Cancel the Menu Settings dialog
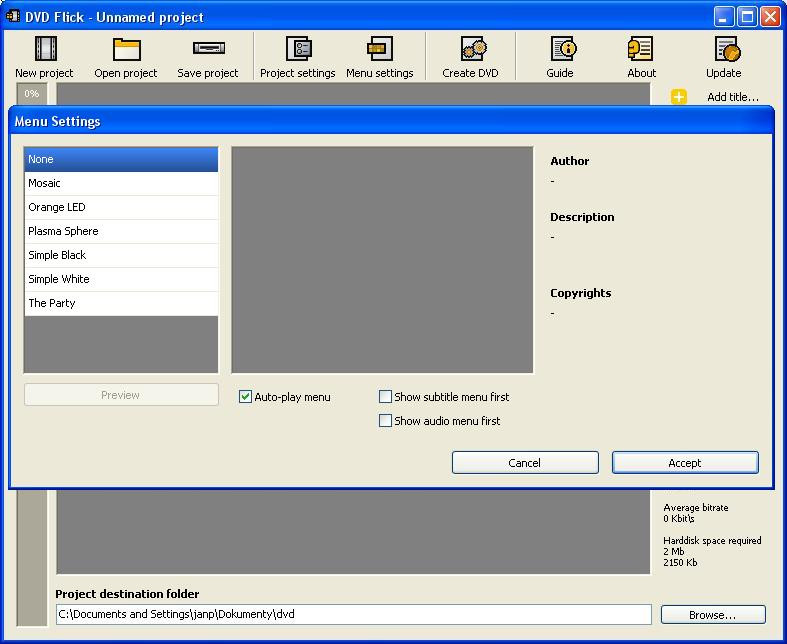This screenshot has height=644, width=787. 525,462
